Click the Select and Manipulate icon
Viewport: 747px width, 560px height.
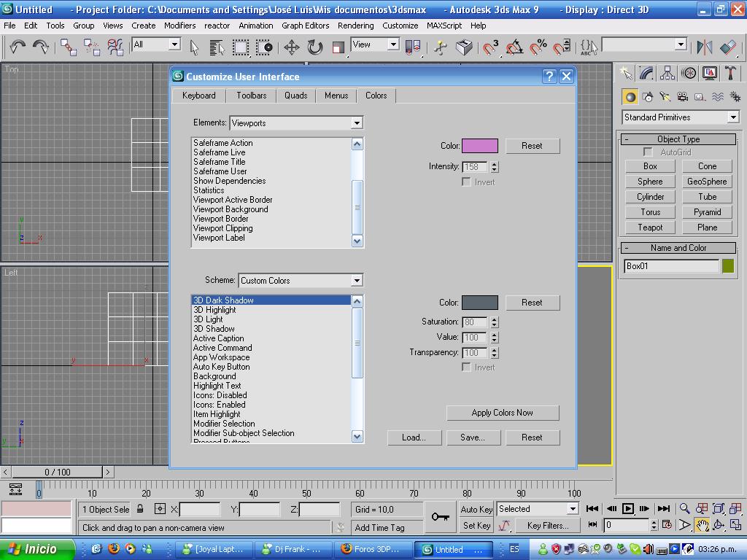click(x=440, y=47)
